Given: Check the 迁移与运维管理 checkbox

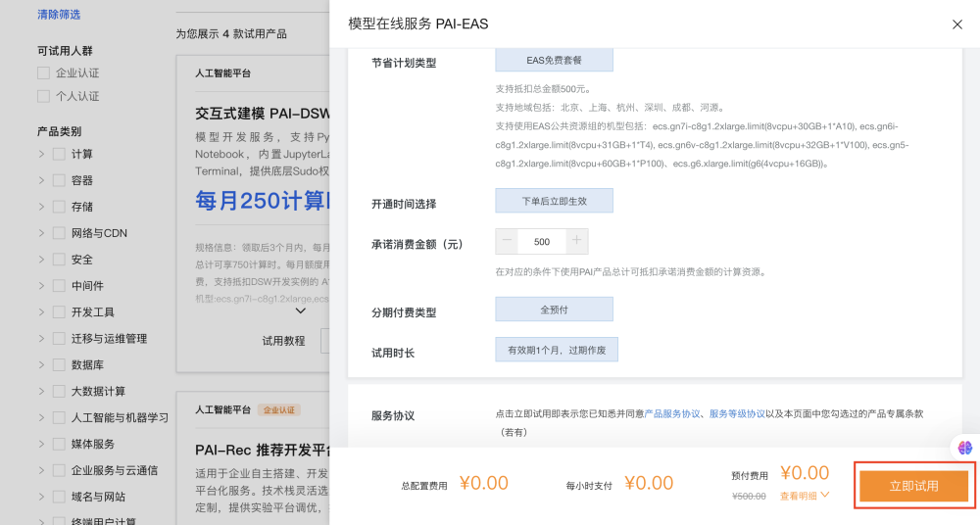Looking at the screenshot, I should 59,338.
